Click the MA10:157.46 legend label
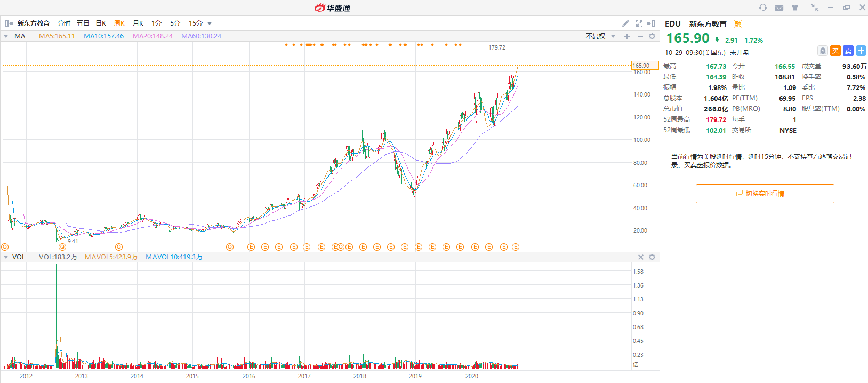 coord(103,36)
